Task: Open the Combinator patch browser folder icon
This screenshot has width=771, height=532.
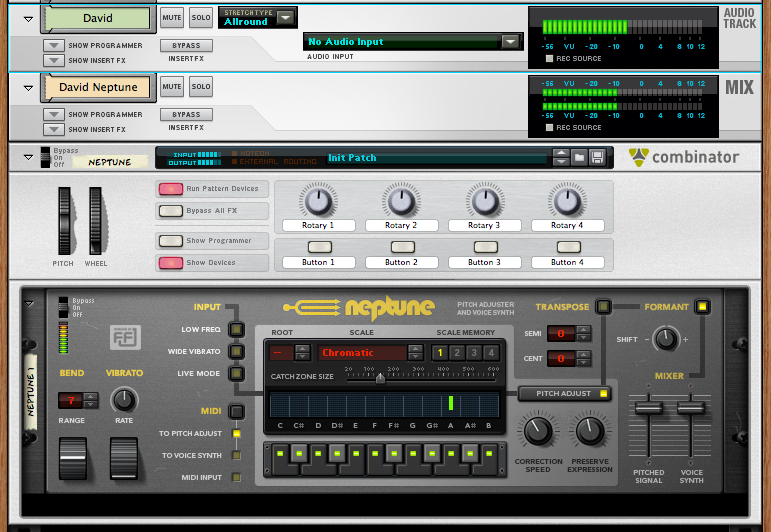Action: 579,158
